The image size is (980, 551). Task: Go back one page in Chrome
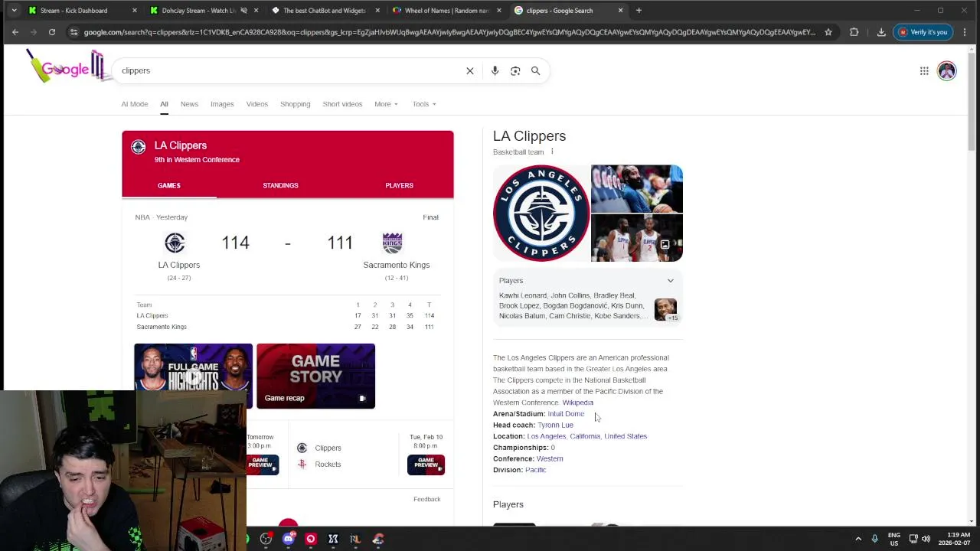15,32
